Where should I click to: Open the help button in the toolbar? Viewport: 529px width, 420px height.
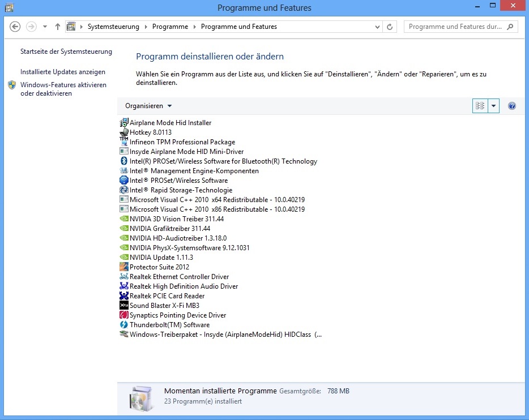[511, 106]
